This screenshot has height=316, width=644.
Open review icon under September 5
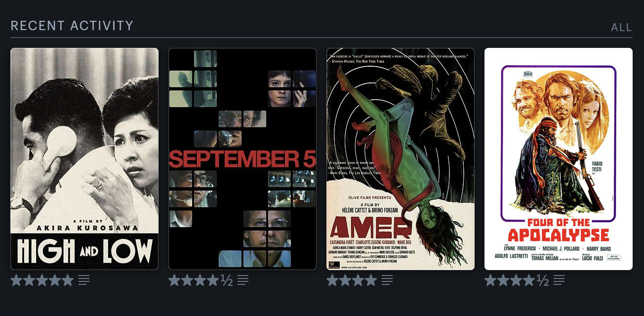(242, 280)
